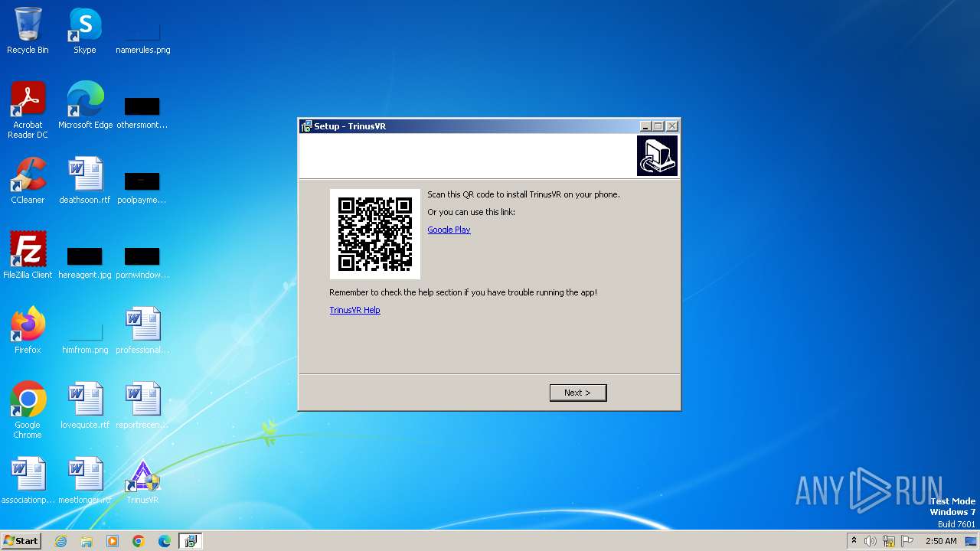Open Internet Explorer from taskbar
This screenshot has height=551, width=980.
(60, 541)
